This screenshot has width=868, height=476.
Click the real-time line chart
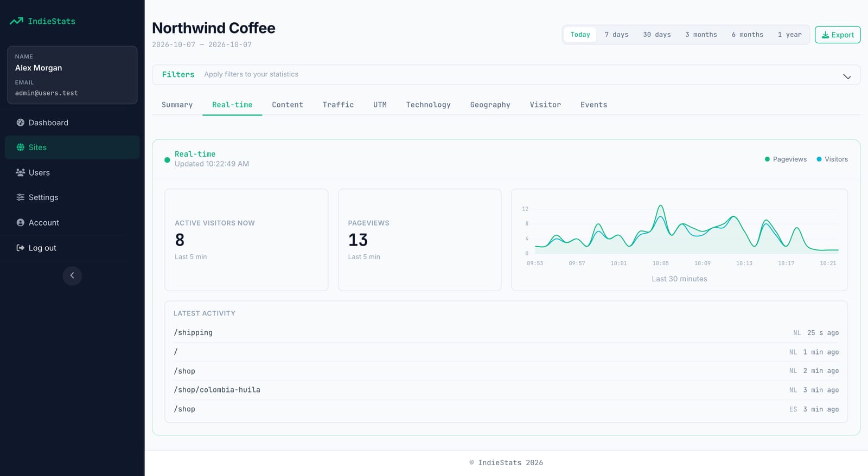tap(679, 234)
